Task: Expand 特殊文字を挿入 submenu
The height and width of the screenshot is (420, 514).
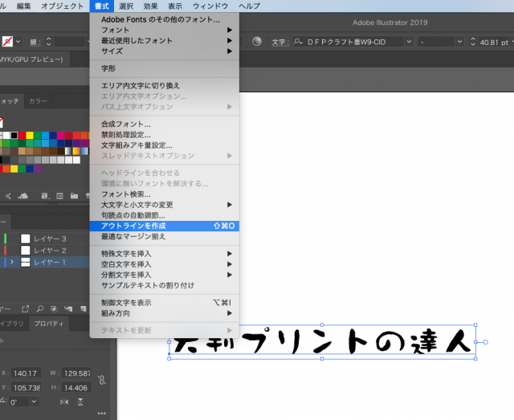Action: coord(164,254)
